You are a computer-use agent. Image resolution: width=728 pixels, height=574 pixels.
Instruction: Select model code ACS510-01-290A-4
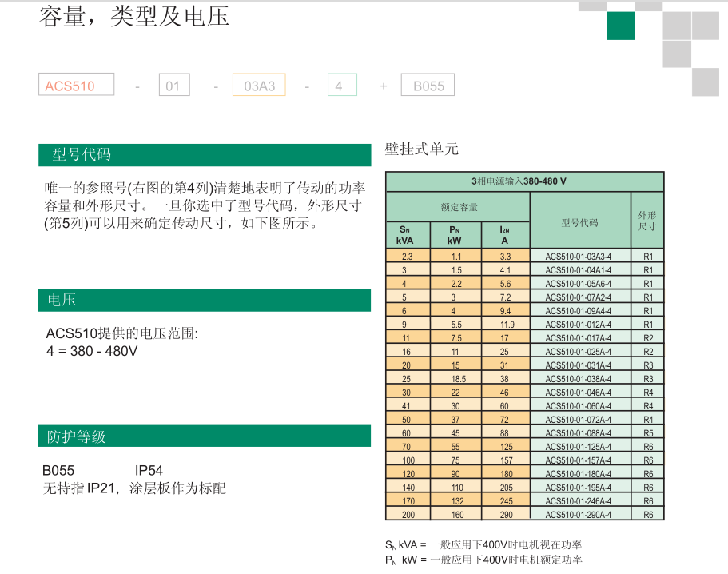pos(579,515)
